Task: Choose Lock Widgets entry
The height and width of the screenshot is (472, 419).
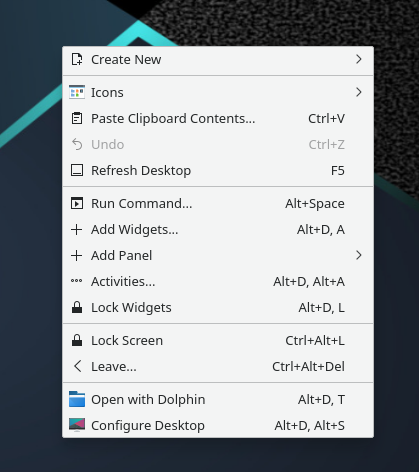Action: pyautogui.click(x=218, y=307)
